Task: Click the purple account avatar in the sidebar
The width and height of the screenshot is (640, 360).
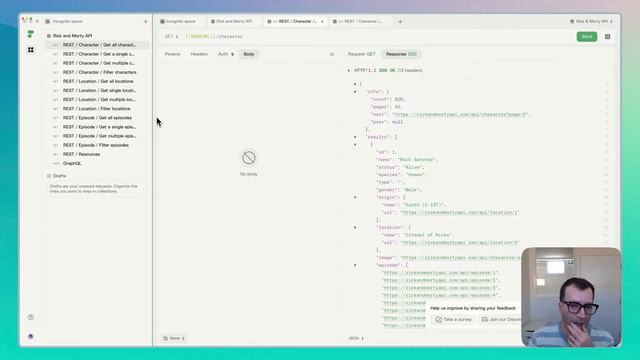Action: click(x=31, y=336)
